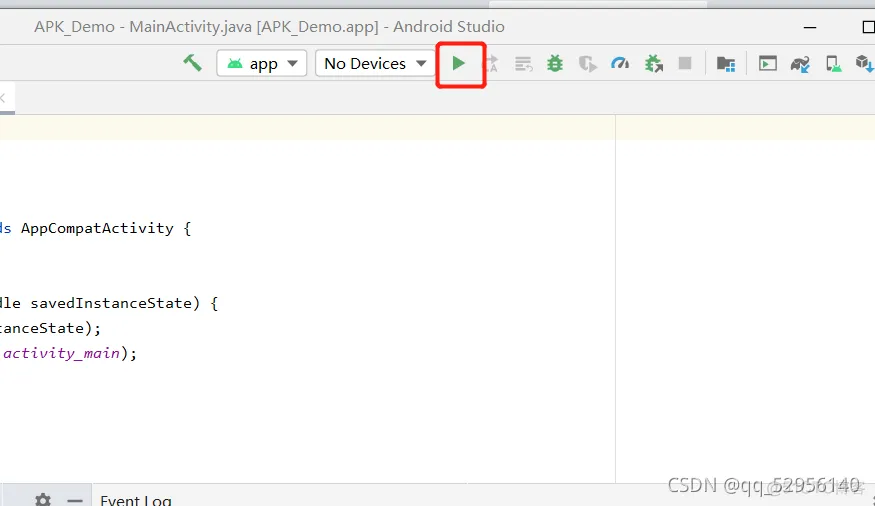
Task: Click Run with Coverage shield icon
Action: pyautogui.click(x=587, y=64)
